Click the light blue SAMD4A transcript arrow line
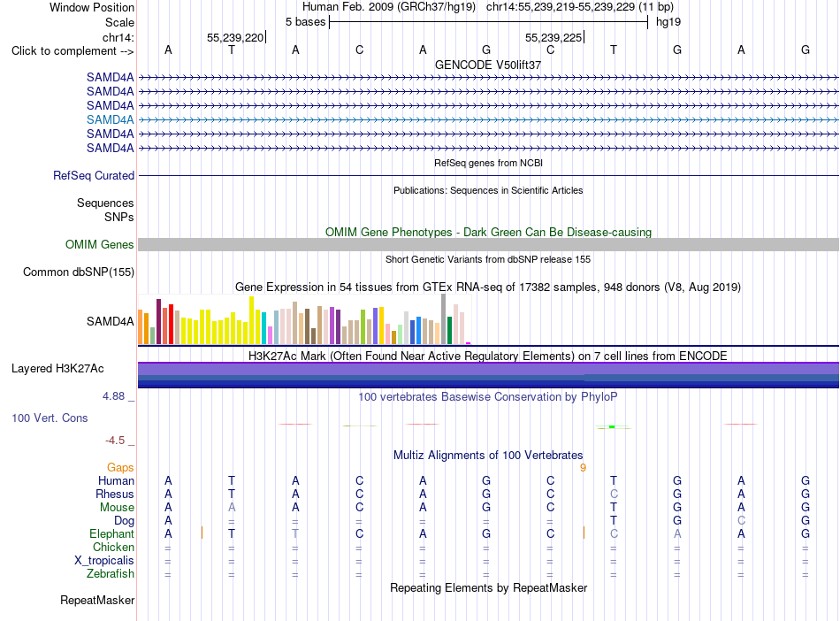The image size is (840, 621). coord(488,119)
